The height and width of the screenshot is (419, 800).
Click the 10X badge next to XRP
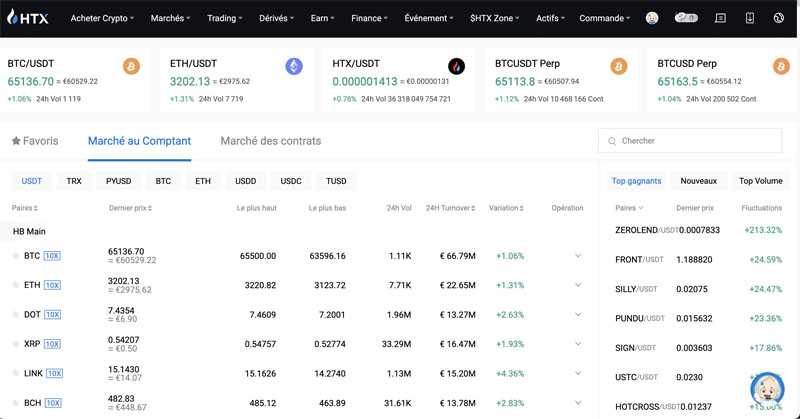[52, 344]
